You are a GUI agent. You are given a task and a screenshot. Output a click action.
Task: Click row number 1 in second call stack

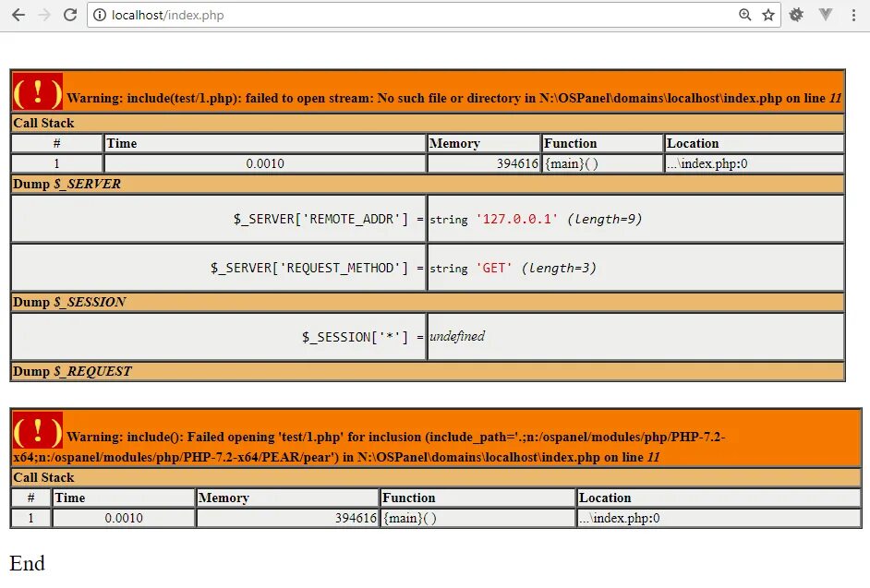coord(31,518)
